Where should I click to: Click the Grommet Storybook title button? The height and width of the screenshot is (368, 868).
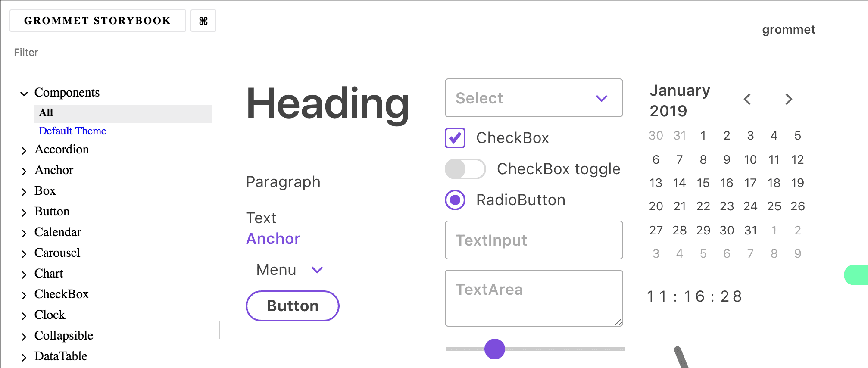tap(98, 21)
